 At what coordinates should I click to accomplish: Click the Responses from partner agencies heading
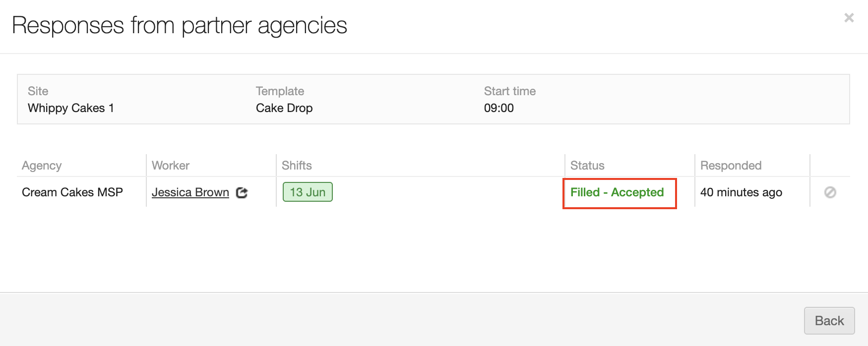click(x=180, y=25)
